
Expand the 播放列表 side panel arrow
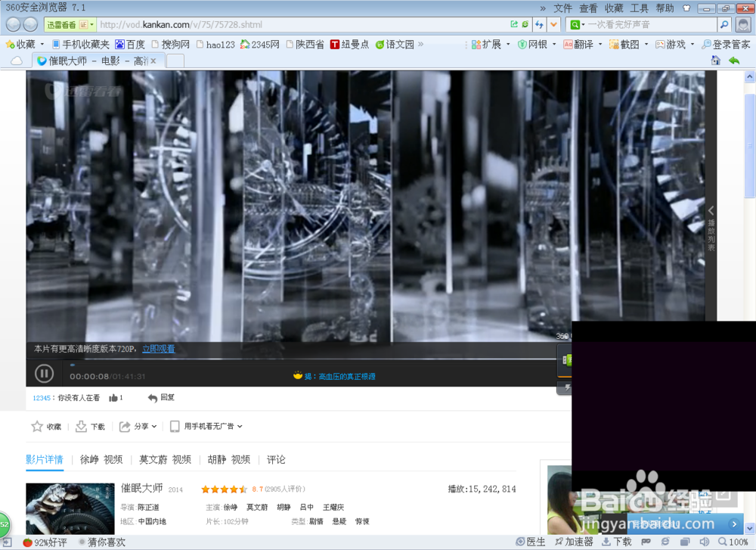(x=711, y=211)
